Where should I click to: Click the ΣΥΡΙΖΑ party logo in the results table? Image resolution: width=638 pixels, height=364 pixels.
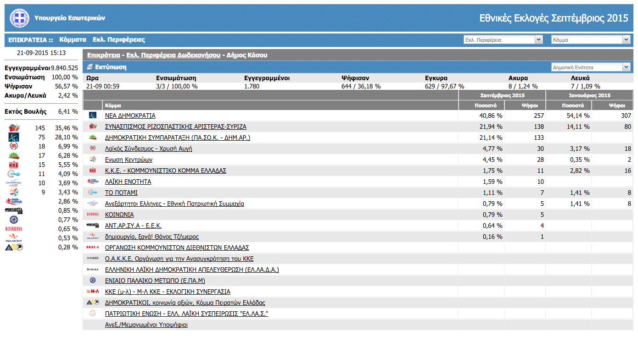tap(93, 127)
